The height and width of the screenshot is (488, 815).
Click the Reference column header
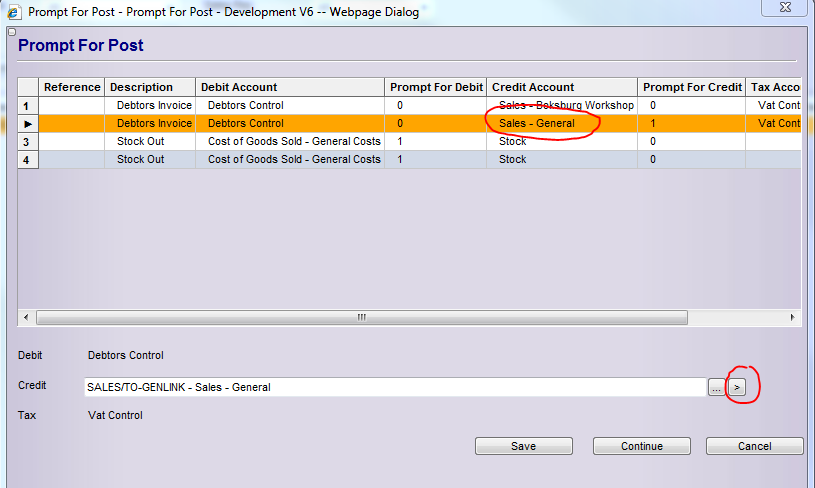click(72, 87)
